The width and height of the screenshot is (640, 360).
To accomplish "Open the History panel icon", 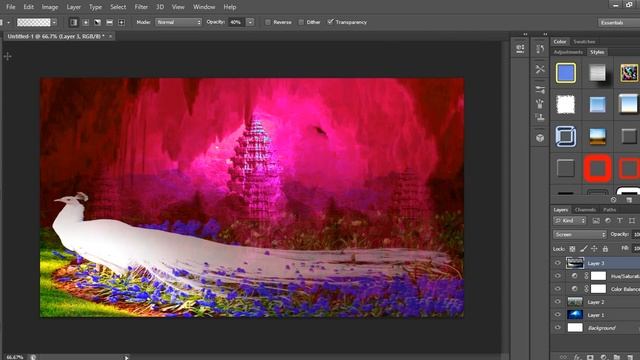I will (540, 49).
